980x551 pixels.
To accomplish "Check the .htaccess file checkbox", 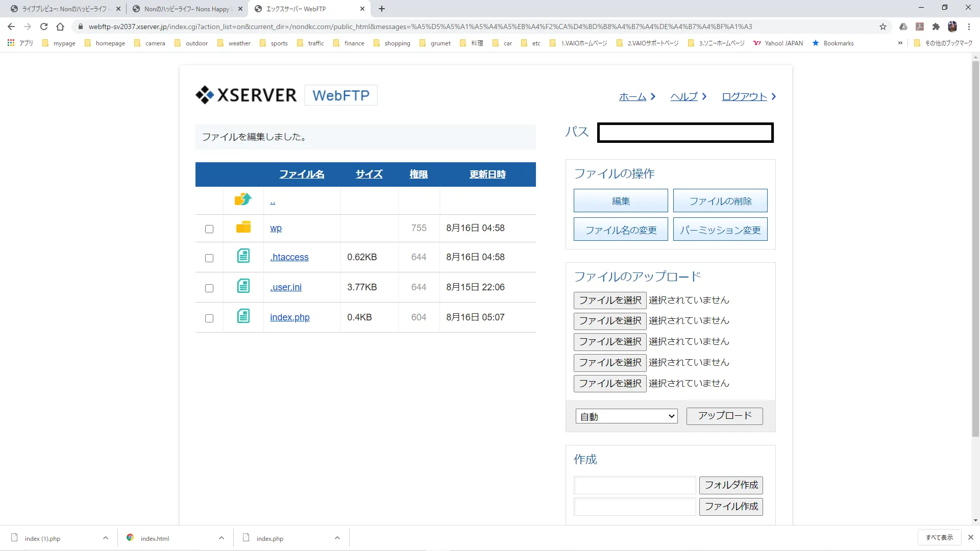I will tap(209, 258).
